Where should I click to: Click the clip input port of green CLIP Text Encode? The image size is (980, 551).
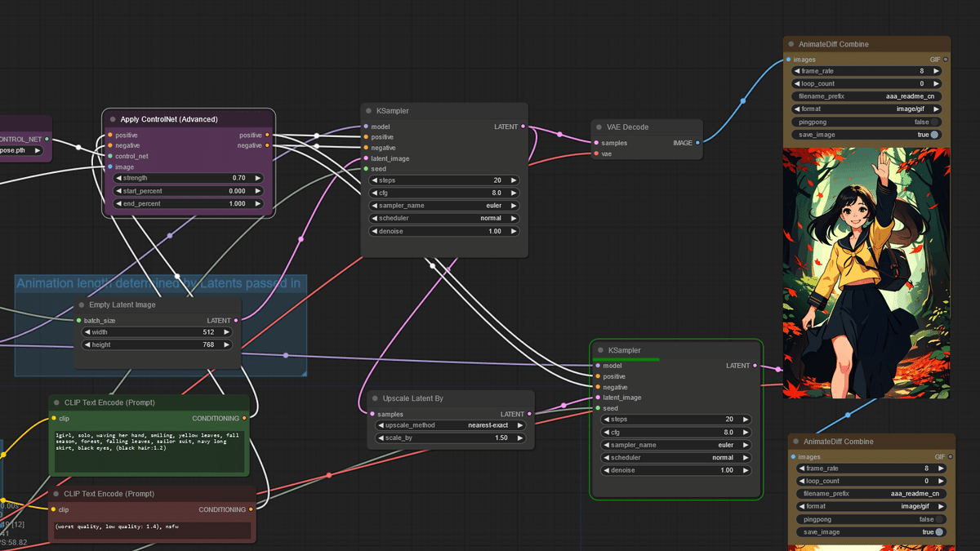(53, 418)
